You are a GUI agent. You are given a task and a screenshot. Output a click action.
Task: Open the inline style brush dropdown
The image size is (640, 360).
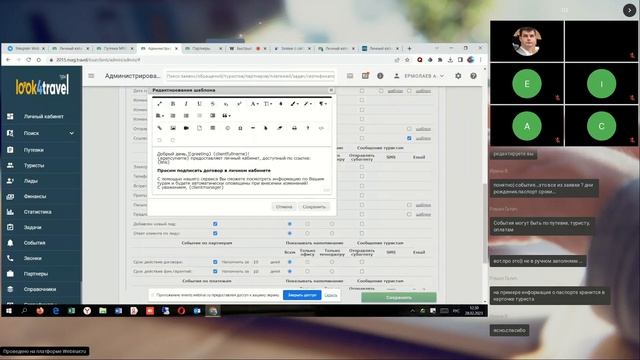click(294, 104)
